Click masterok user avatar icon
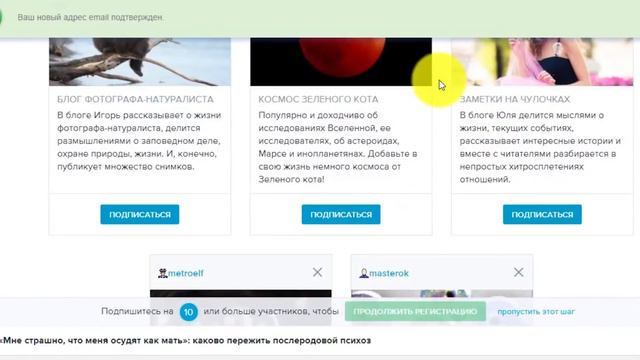This screenshot has height=360, width=640. (x=364, y=273)
